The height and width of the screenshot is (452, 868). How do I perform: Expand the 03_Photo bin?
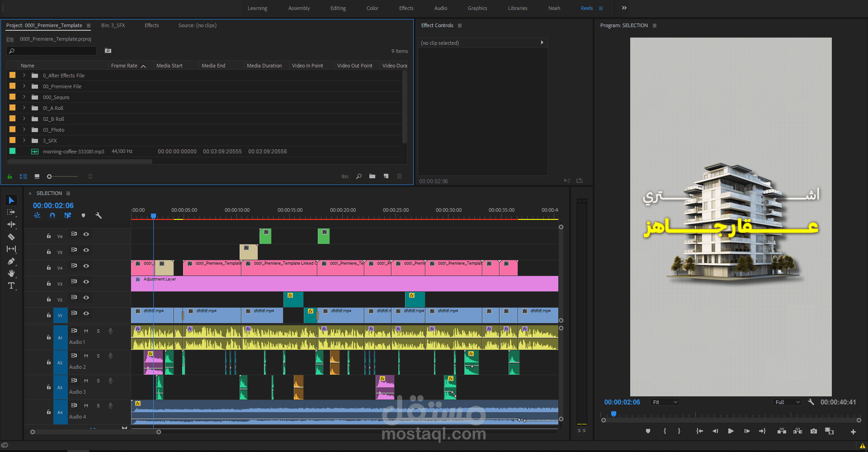click(24, 129)
